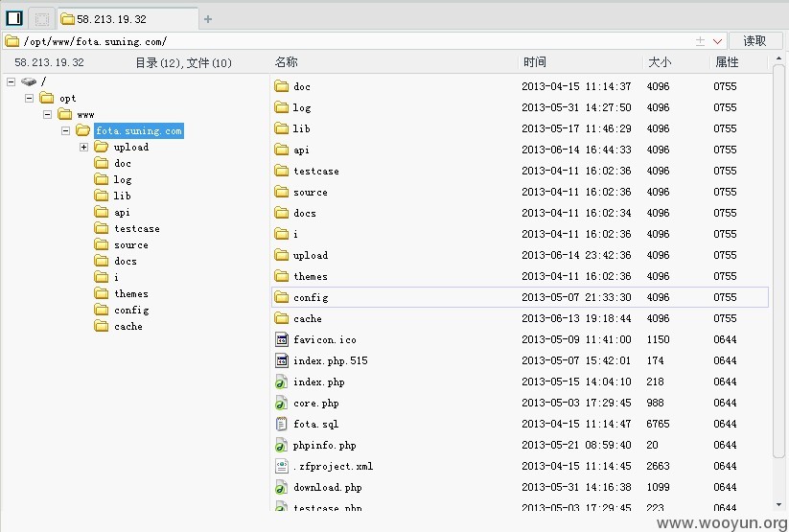Click the log folder icon in the file list
Image resolution: width=789 pixels, height=532 pixels.
coord(281,107)
